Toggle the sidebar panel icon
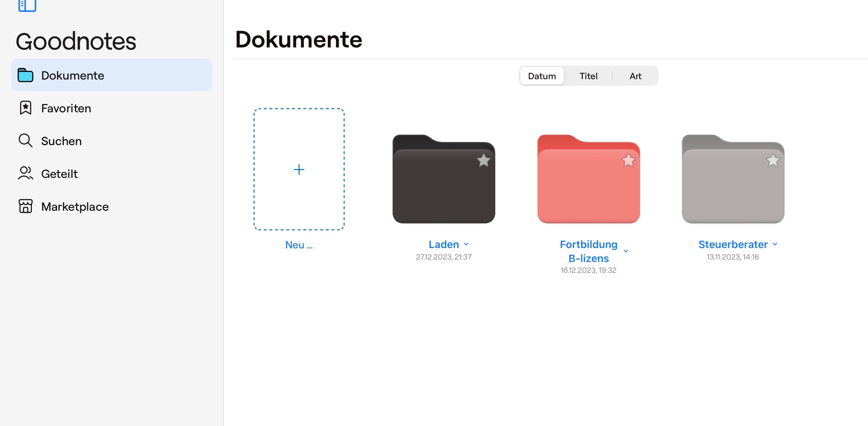The width and height of the screenshot is (868, 426). 27,5
